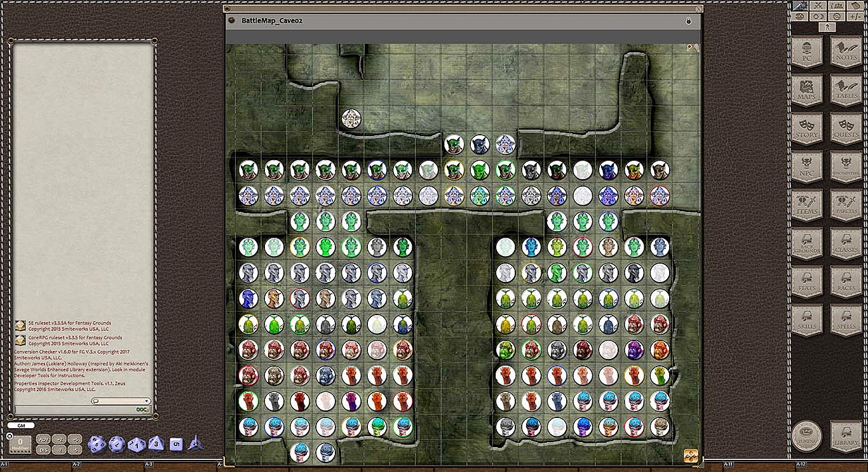Open the Items sidebar button
The image size is (868, 472).
(807, 205)
